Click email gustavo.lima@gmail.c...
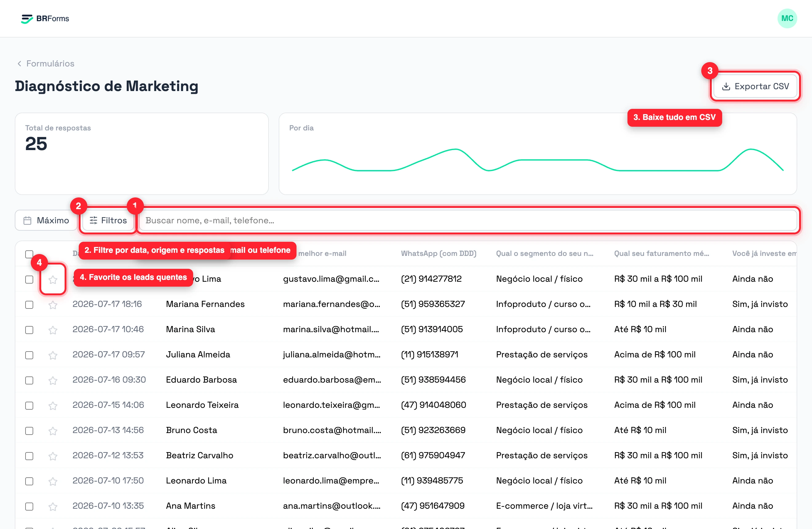 pyautogui.click(x=331, y=279)
